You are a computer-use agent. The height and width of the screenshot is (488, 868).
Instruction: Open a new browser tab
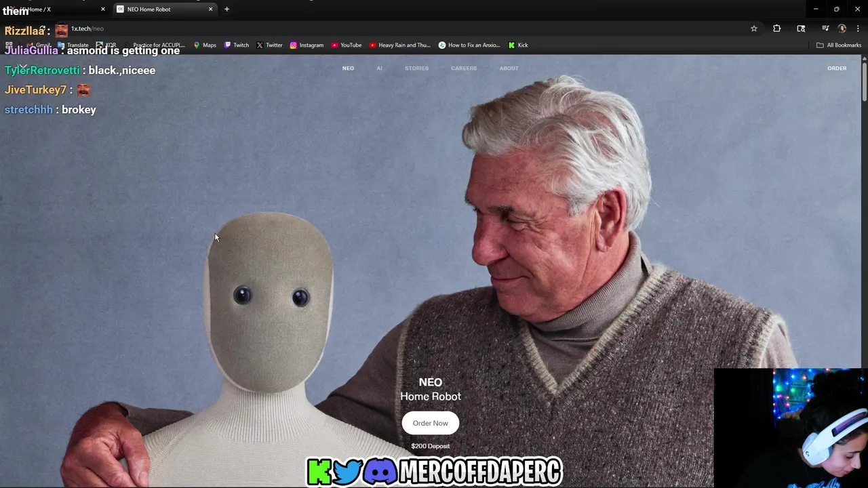click(226, 9)
